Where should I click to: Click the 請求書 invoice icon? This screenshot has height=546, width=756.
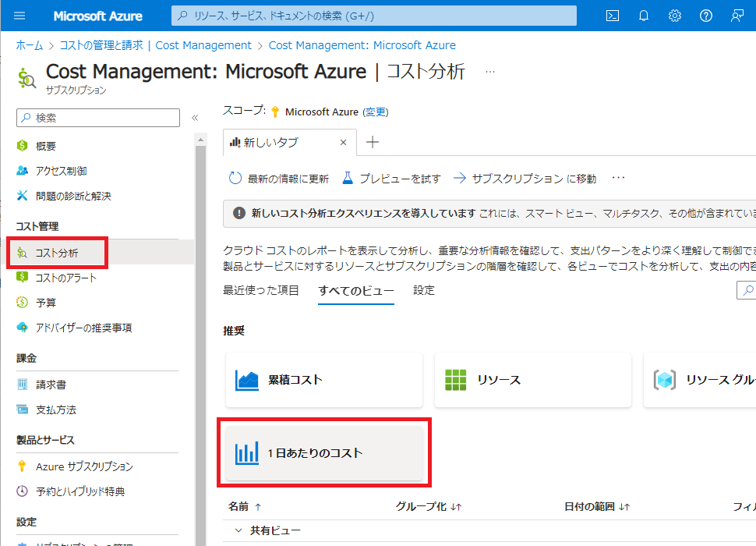click(22, 385)
